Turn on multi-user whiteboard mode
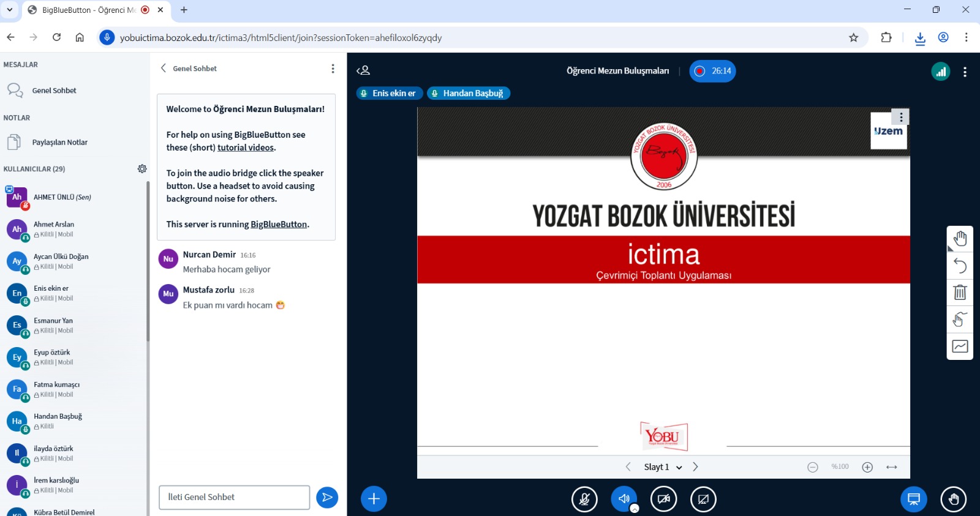980x516 pixels. click(x=960, y=319)
